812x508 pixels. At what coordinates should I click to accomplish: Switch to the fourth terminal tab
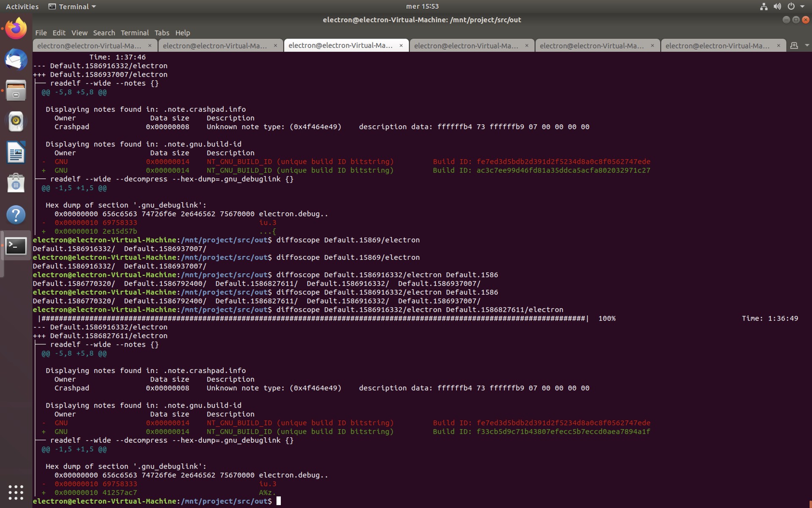pyautogui.click(x=472, y=45)
